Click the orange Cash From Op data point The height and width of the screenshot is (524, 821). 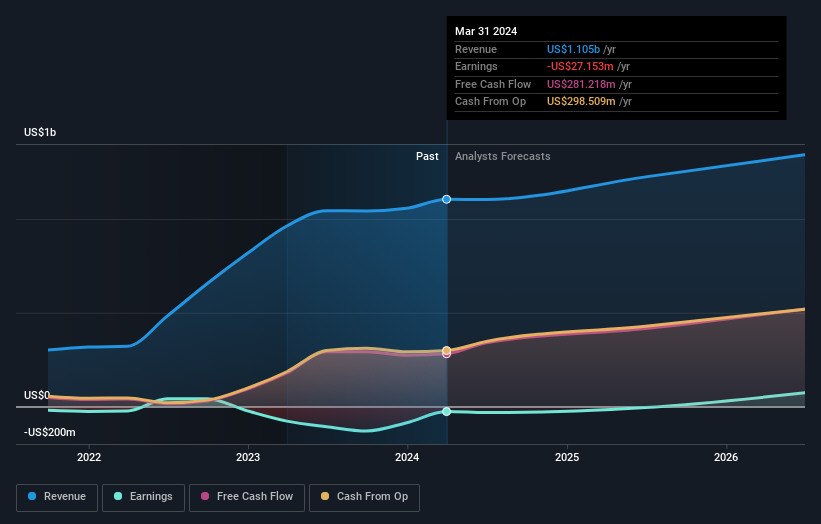[446, 350]
